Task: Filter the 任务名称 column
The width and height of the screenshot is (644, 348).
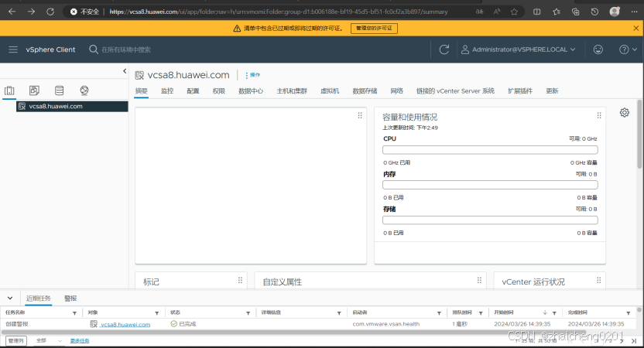Action: (x=74, y=313)
